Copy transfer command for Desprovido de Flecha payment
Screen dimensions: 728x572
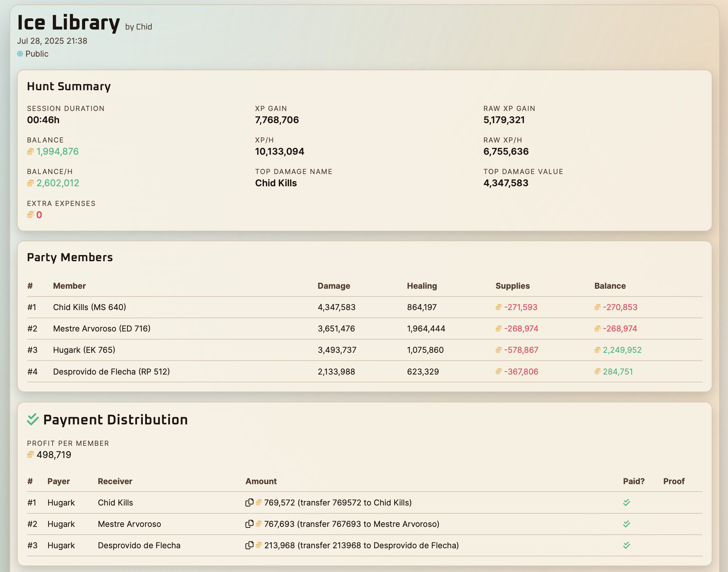click(249, 545)
